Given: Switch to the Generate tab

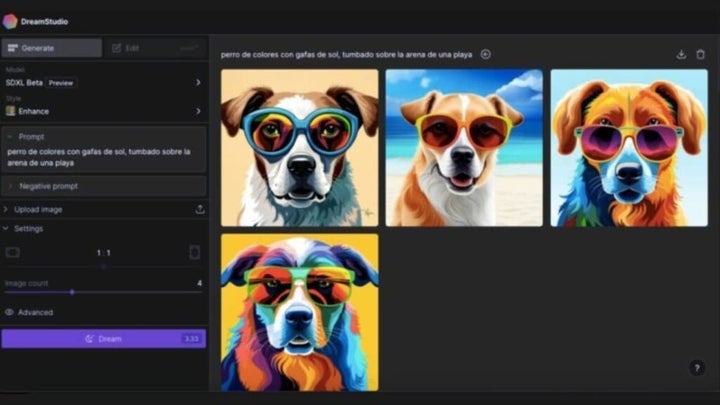Looking at the screenshot, I should (52, 48).
